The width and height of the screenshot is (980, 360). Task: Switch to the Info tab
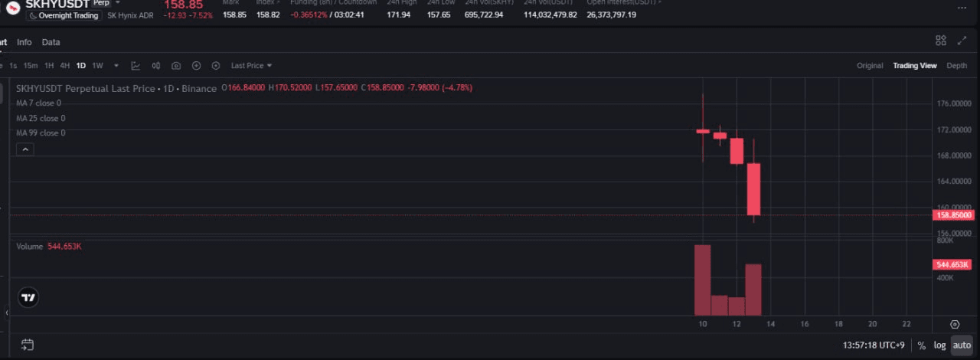24,42
